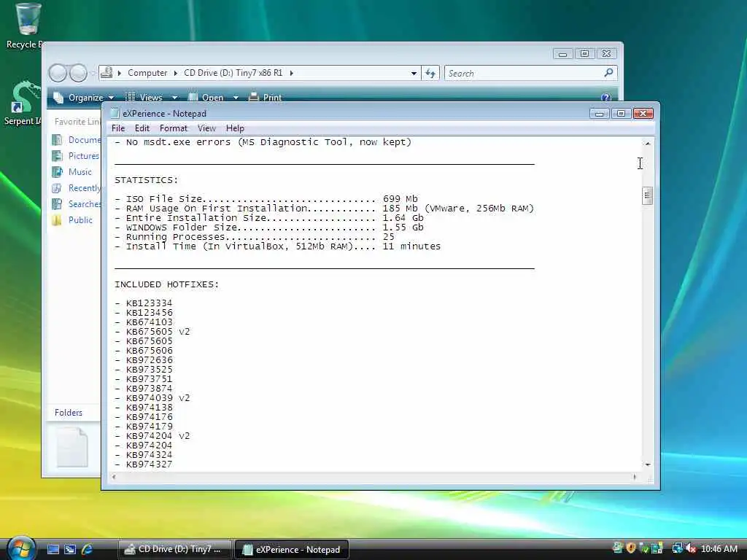The height and width of the screenshot is (560, 747).
Task: Click the security shield tray icon
Action: (631, 548)
